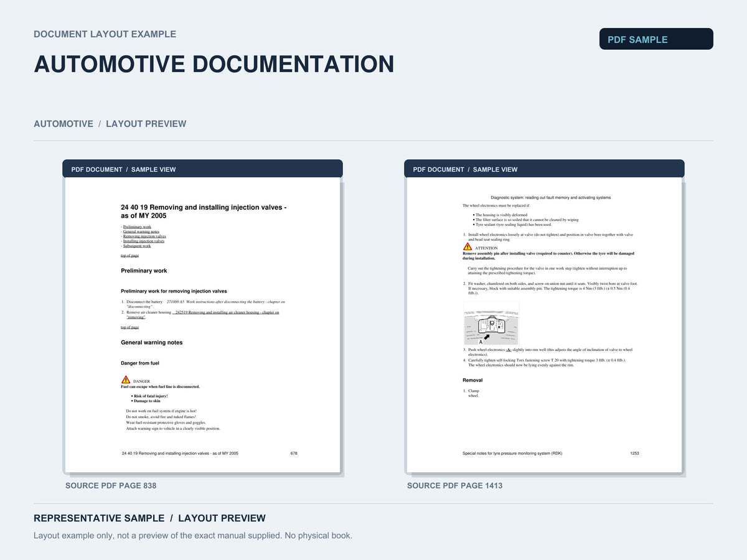The height and width of the screenshot is (560, 747).
Task: Click step 4 'Carefully tighten self-locking Torx' text
Action: [545, 363]
